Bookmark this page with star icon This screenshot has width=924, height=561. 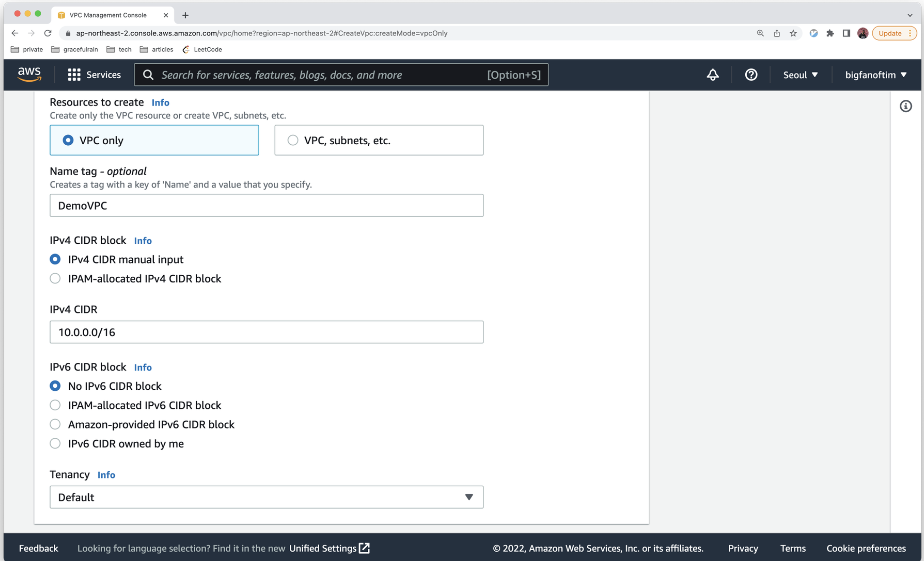coord(793,33)
